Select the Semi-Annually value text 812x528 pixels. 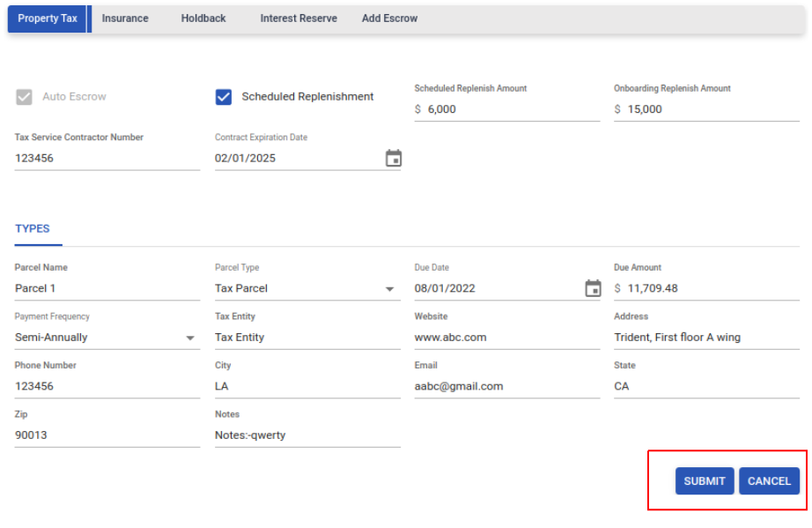pyautogui.click(x=51, y=338)
